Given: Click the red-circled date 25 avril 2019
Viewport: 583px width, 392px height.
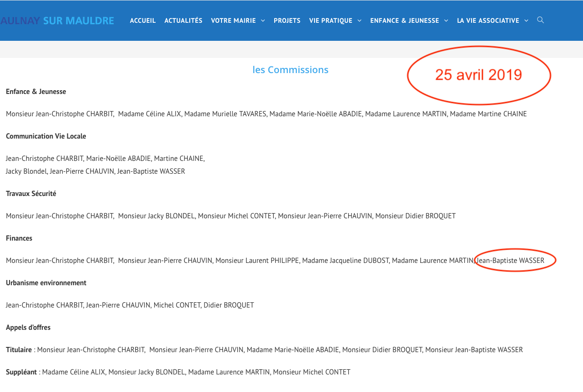Looking at the screenshot, I should [x=479, y=75].
